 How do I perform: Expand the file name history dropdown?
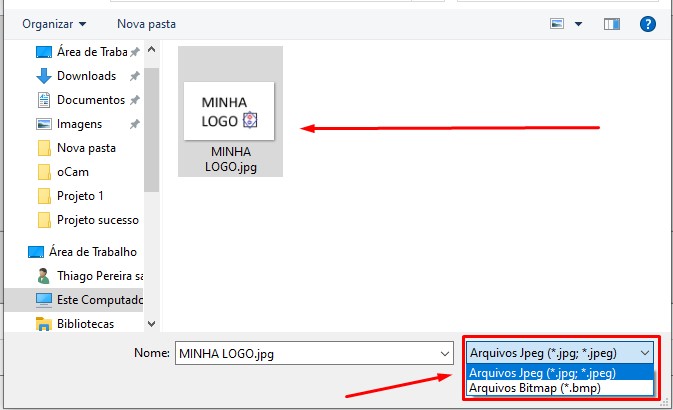point(444,353)
